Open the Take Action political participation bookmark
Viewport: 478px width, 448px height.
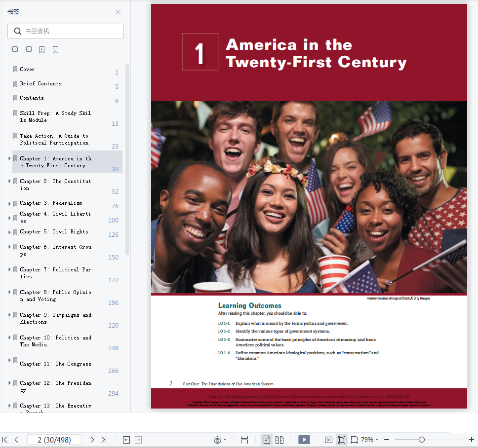pyautogui.click(x=54, y=139)
